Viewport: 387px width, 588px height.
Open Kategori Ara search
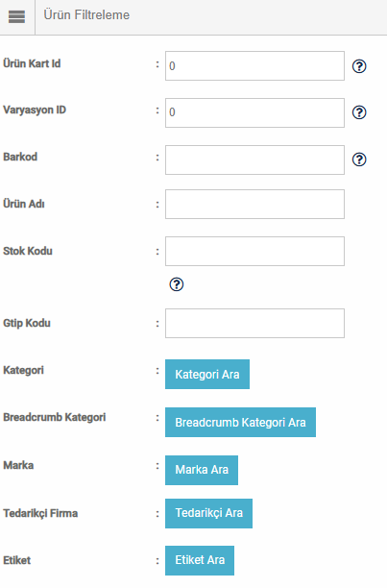[207, 375]
